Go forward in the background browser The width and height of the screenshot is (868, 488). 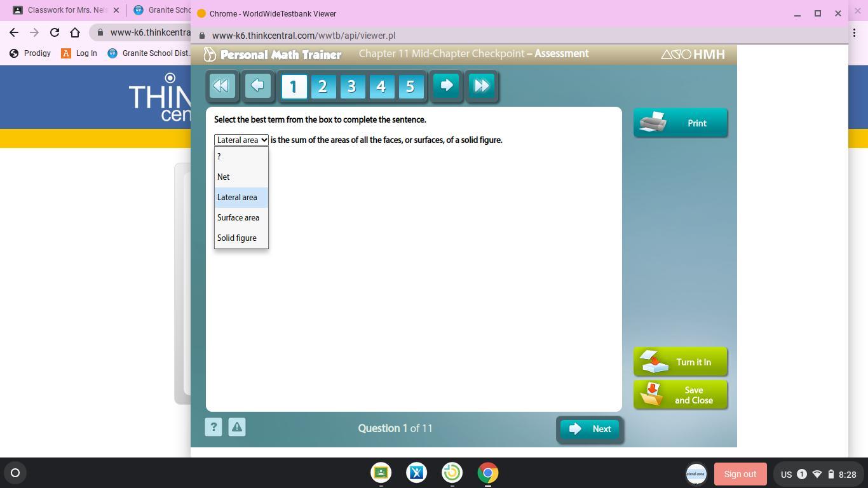(x=34, y=32)
